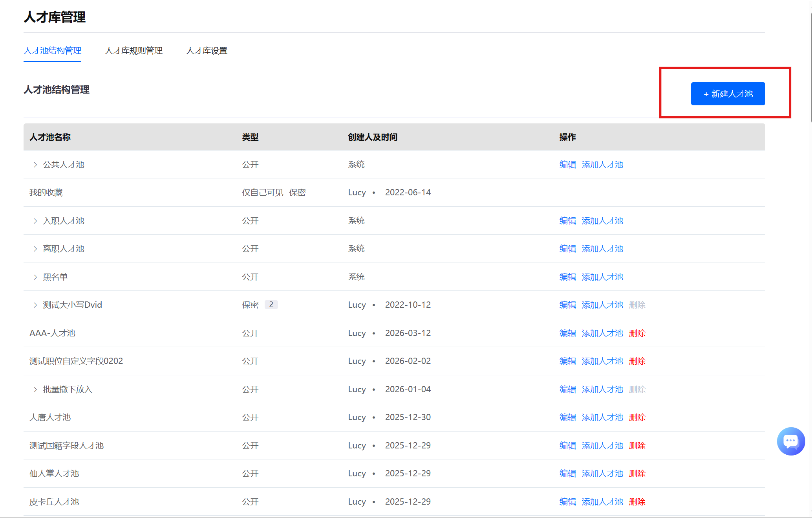Expand the 测试大小写Dvid row

click(35, 305)
